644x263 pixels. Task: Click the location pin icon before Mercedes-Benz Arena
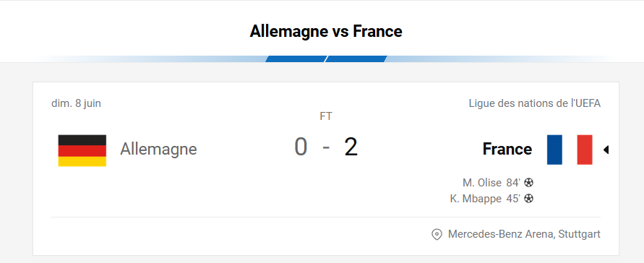436,235
